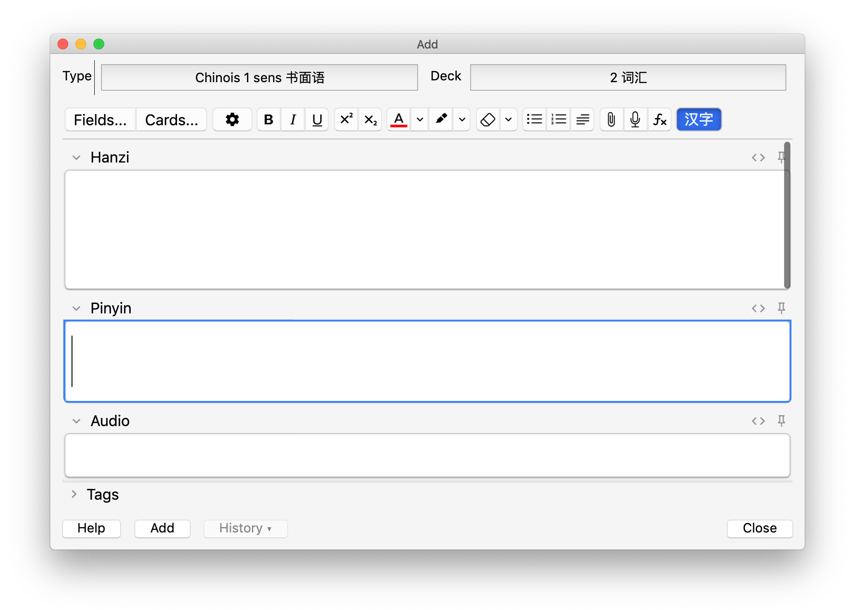Click the paperclip attach file icon
Screen dimensions: 855x616
coord(611,119)
